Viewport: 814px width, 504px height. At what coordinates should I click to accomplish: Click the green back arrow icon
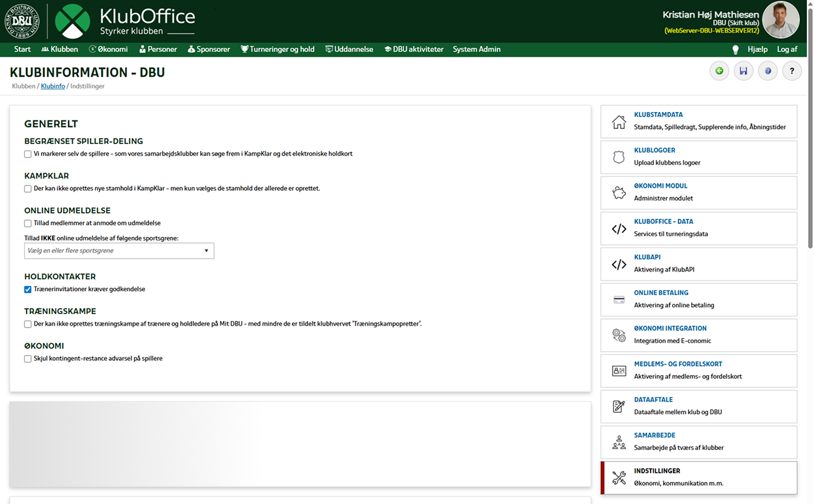pos(719,71)
